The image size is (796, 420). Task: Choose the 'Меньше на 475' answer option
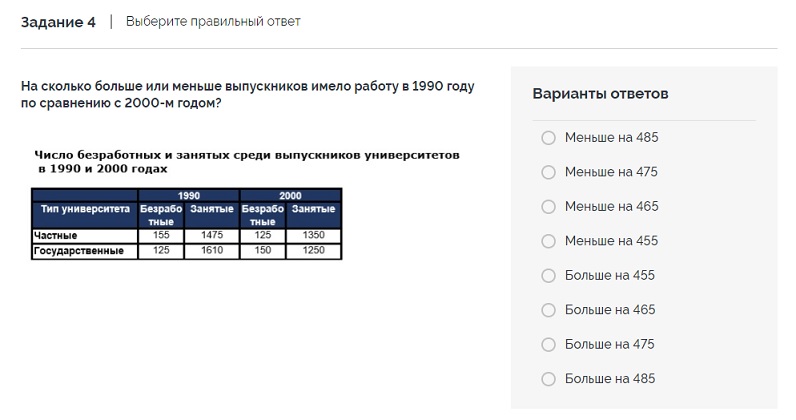548,172
